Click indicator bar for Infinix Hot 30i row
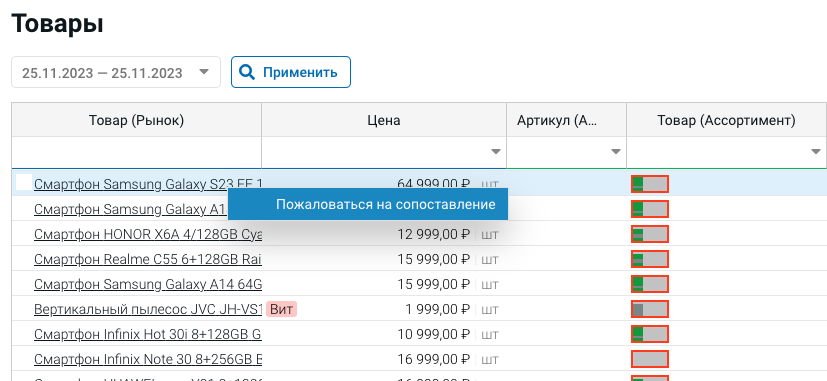This screenshot has width=827, height=381. coord(650,334)
